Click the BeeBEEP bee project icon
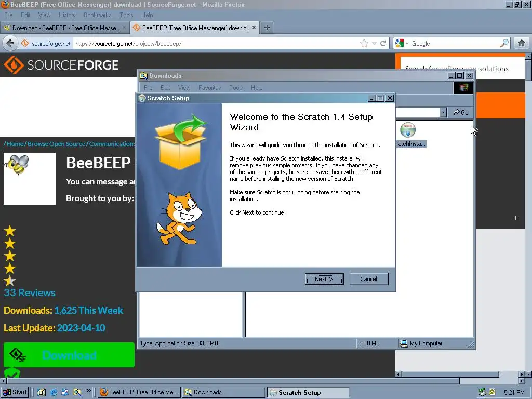532x399 pixels. (30, 179)
